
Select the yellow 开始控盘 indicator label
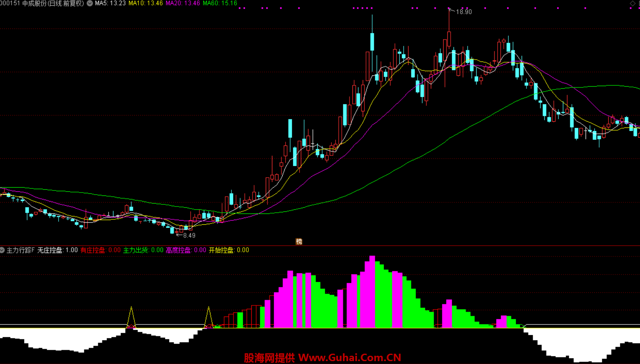pos(229,250)
